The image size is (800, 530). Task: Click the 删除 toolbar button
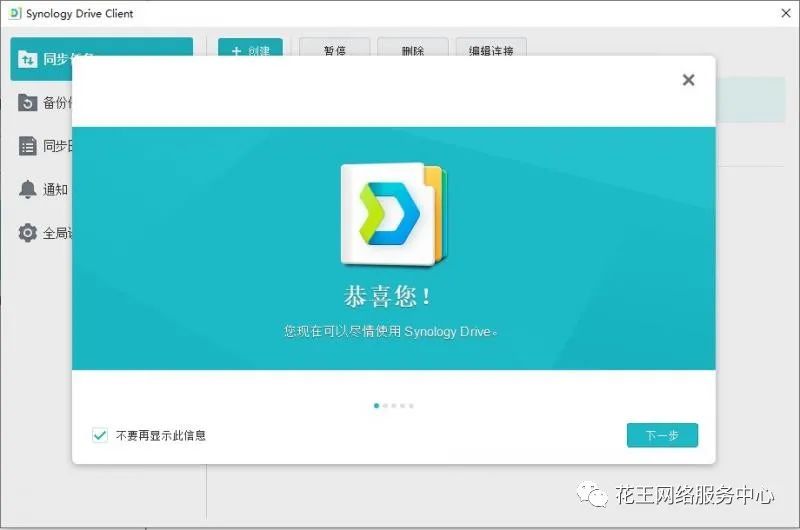pos(413,48)
